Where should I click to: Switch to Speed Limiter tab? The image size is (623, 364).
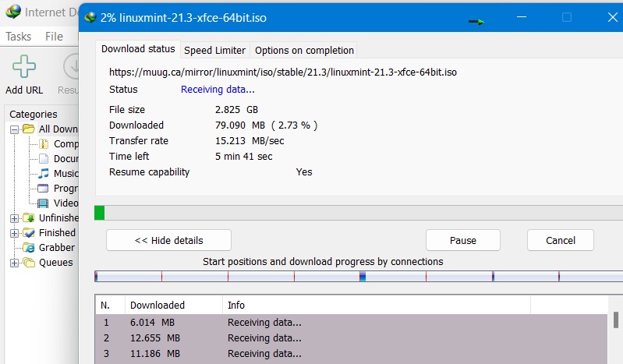pyautogui.click(x=214, y=51)
